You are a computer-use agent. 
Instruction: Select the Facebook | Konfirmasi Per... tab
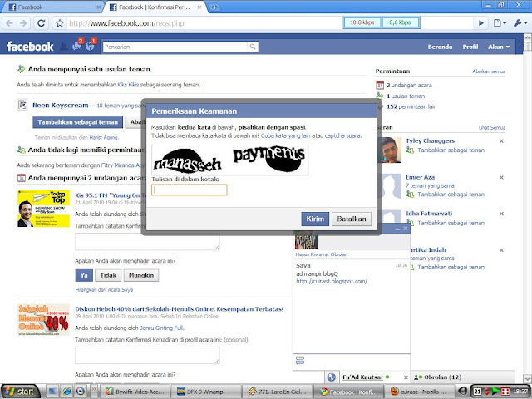tap(155, 7)
